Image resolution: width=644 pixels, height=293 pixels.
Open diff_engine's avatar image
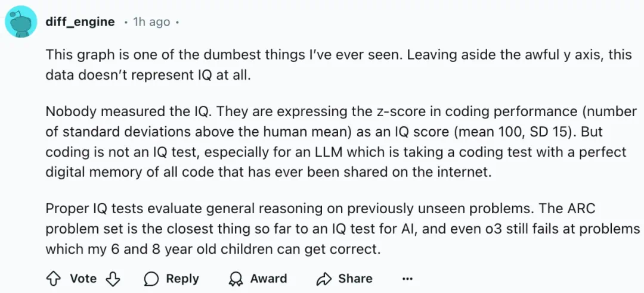pos(21,23)
